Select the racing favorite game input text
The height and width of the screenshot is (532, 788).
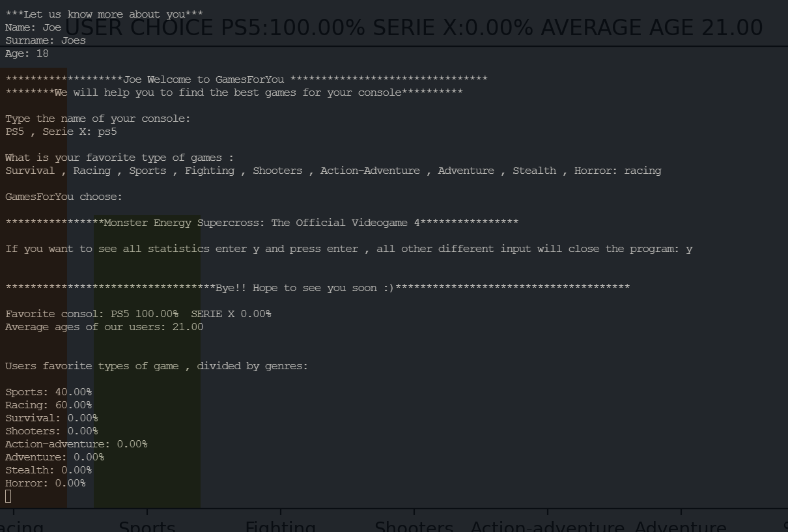[x=643, y=170]
